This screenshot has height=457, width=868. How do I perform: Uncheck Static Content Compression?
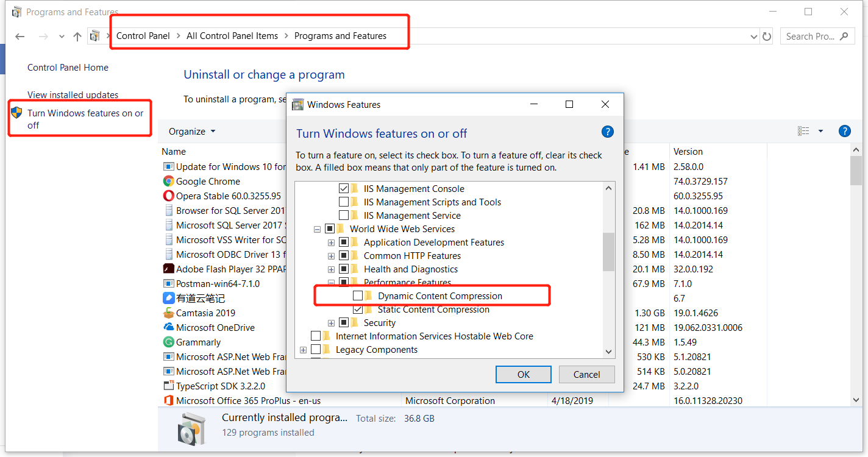pyautogui.click(x=358, y=310)
